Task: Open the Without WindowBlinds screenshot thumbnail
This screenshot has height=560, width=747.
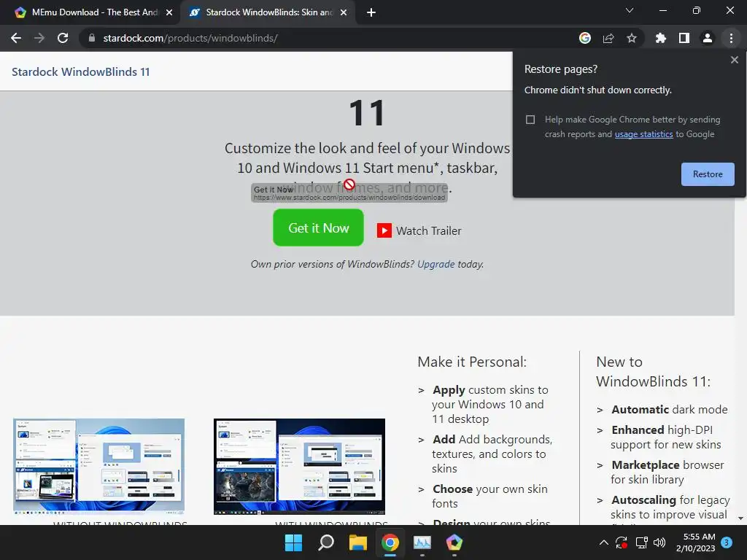Action: 98,466
